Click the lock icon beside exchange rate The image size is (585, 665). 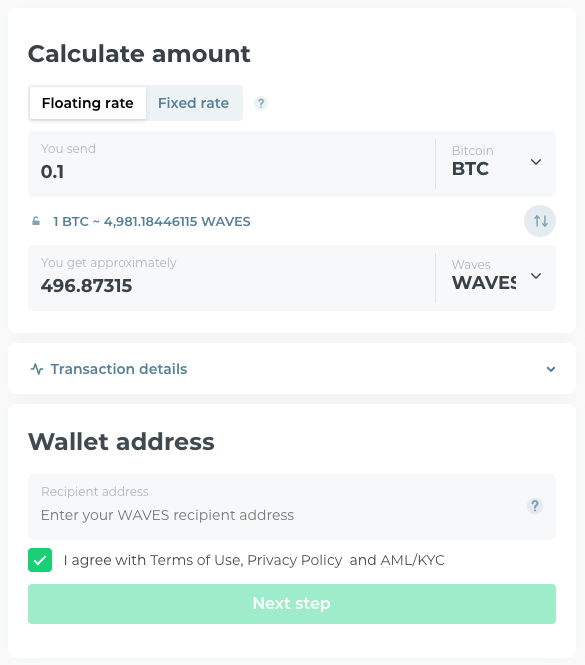pos(36,221)
